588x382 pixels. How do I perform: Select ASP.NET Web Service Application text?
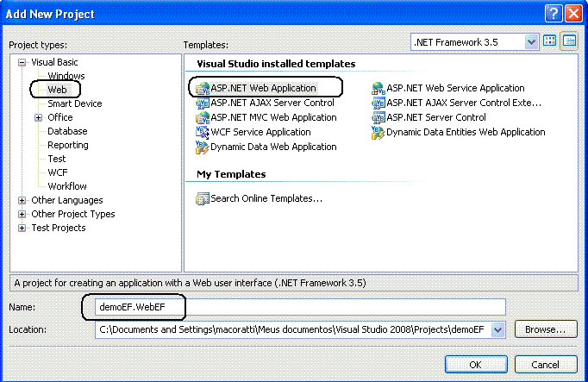[455, 89]
